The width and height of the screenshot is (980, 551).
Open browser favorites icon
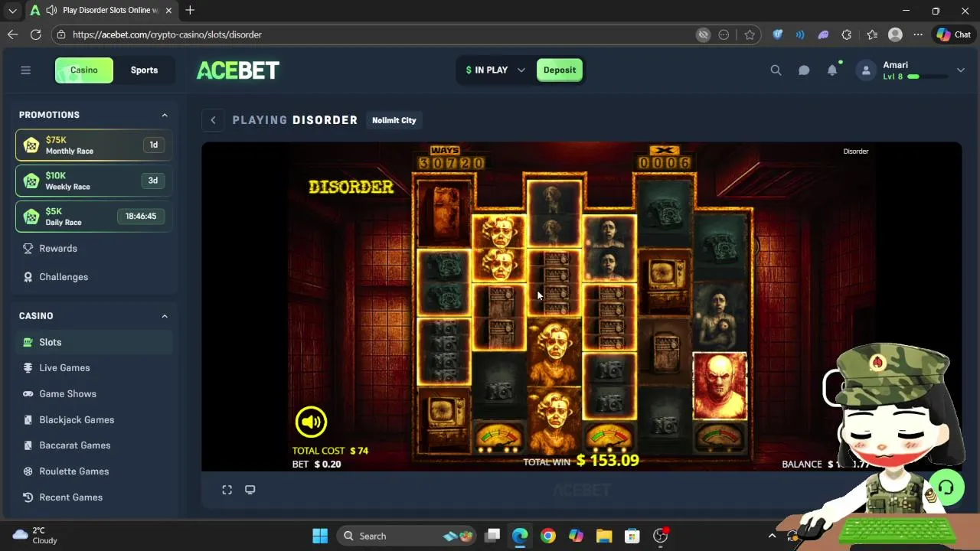[872, 34]
